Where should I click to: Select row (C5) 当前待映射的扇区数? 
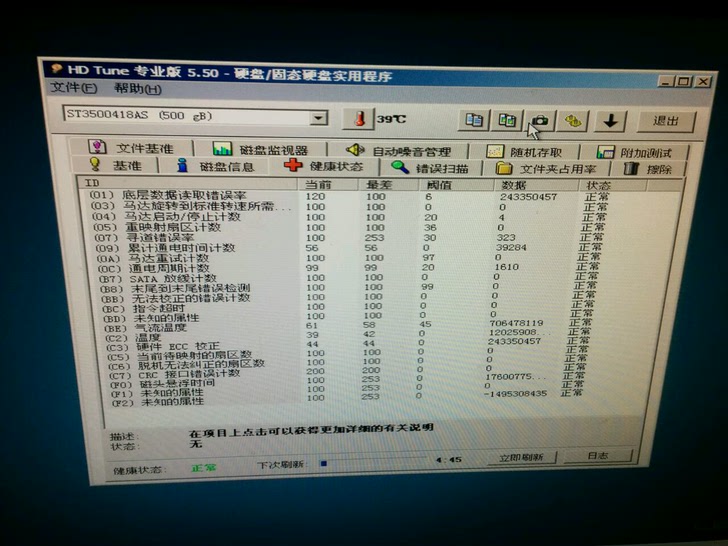pyautogui.click(x=348, y=355)
